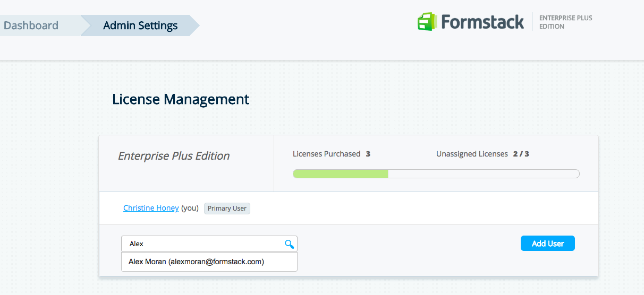Viewport: 644px width, 295px height.
Task: Go to the Dashboard breadcrumb
Action: [31, 25]
